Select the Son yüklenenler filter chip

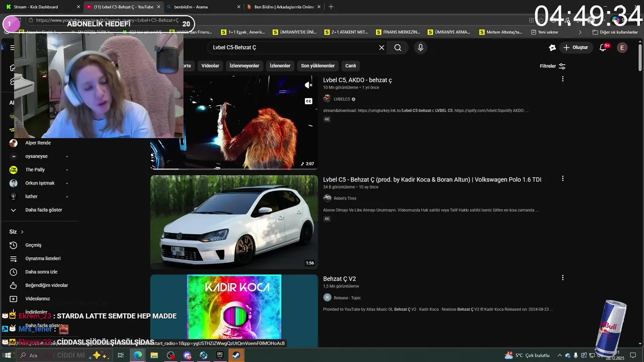(x=317, y=66)
